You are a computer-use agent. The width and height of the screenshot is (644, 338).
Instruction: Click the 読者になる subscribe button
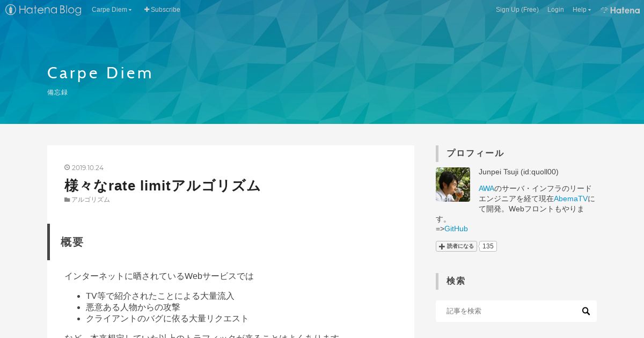pos(456,246)
